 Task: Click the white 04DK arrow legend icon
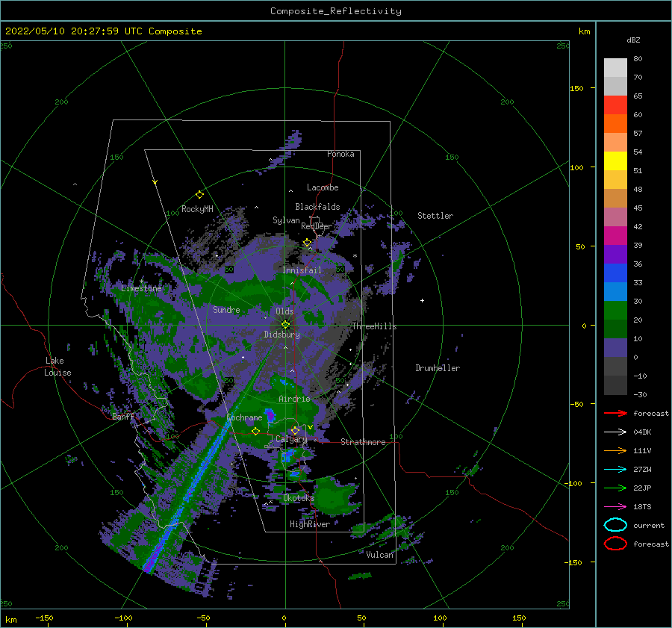[x=615, y=432]
